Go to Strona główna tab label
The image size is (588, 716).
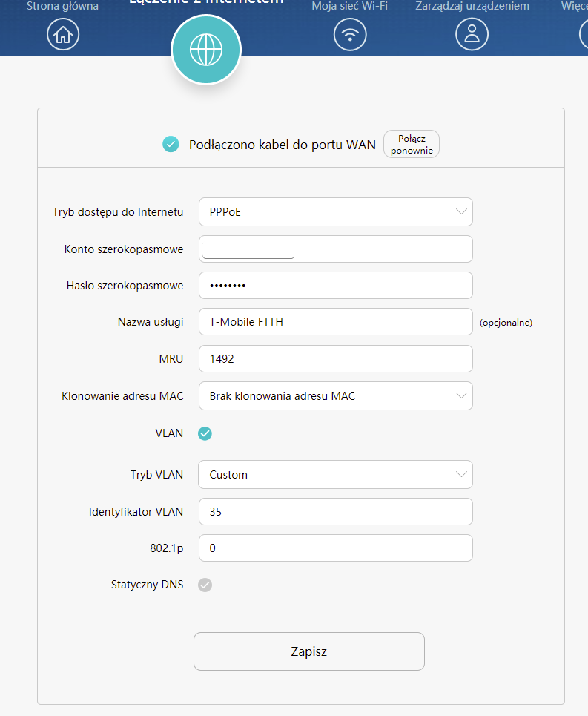click(62, 6)
